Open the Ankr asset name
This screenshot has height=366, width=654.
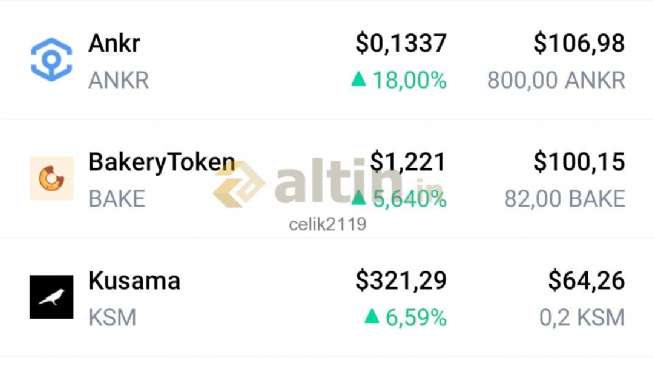114,43
